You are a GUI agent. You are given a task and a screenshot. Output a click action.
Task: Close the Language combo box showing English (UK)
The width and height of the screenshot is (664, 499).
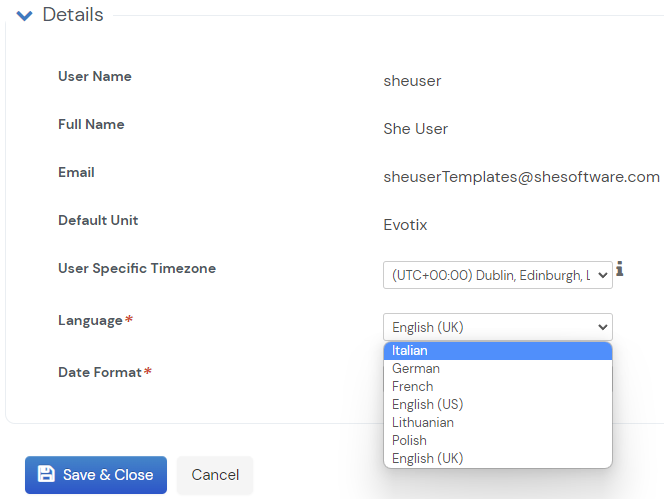[x=497, y=327]
